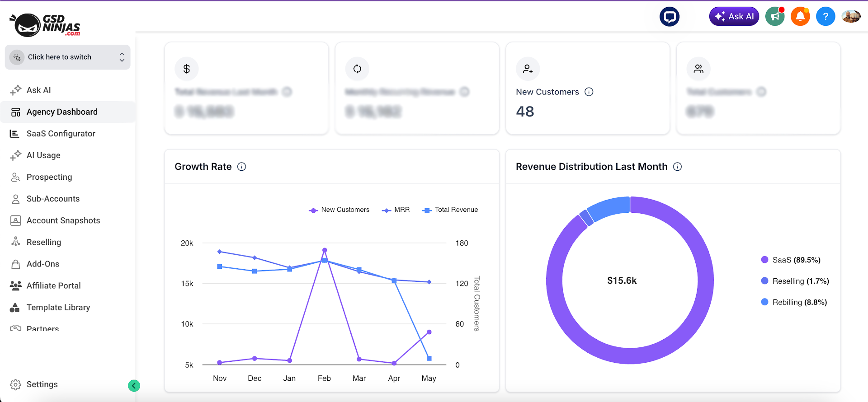Screen dimensions: 868x402
Task: Click the Add-Ons shopping bag icon
Action: [x=15, y=264]
